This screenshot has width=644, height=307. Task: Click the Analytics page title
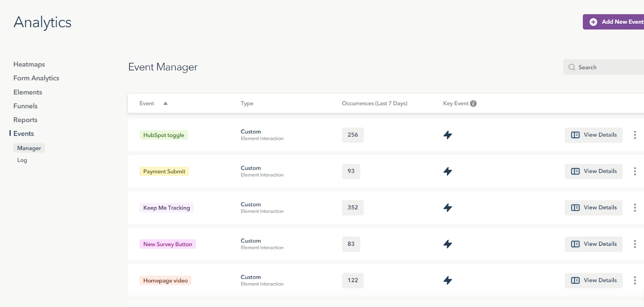pyautogui.click(x=43, y=23)
